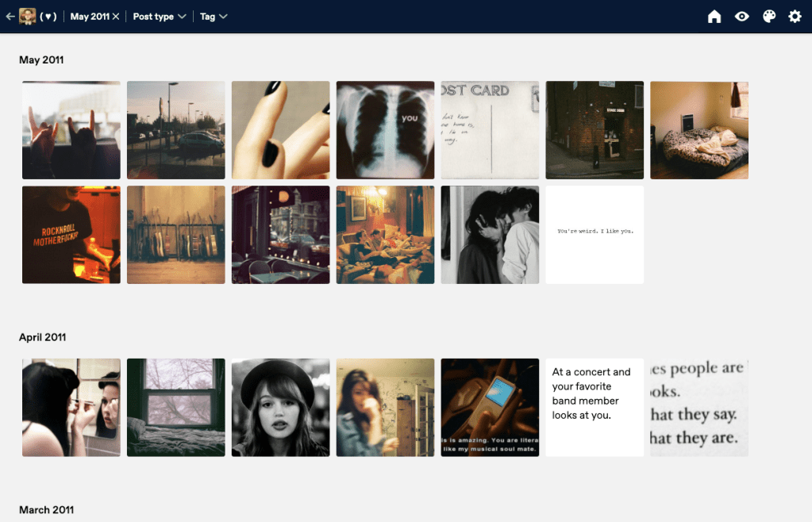The image size is (812, 522).
Task: Open the bedroom with unmade bed photo
Action: [699, 130]
